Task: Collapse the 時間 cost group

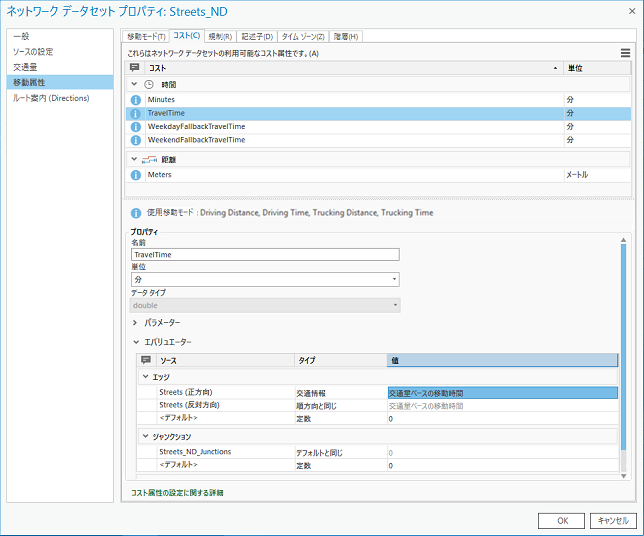Action: tap(135, 84)
